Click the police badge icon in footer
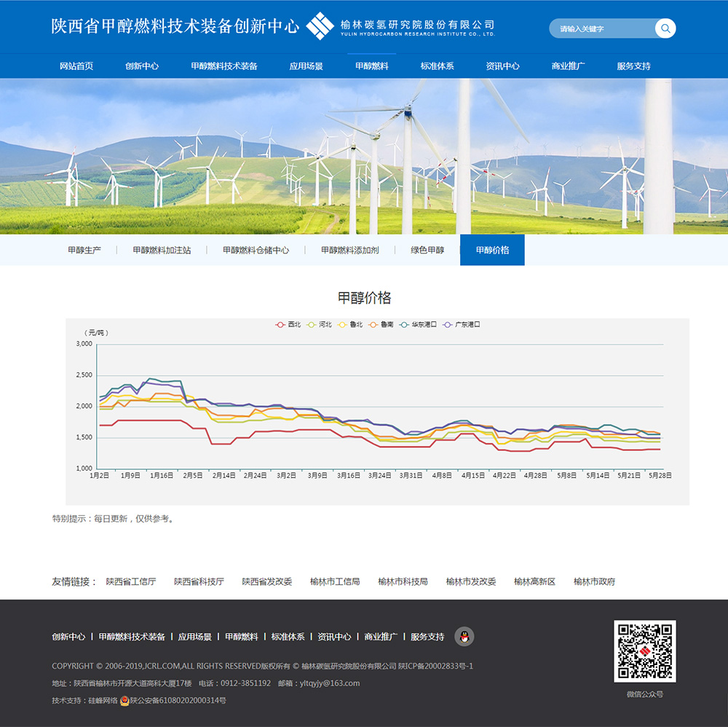Screen dimensions: 728x727 tap(124, 701)
